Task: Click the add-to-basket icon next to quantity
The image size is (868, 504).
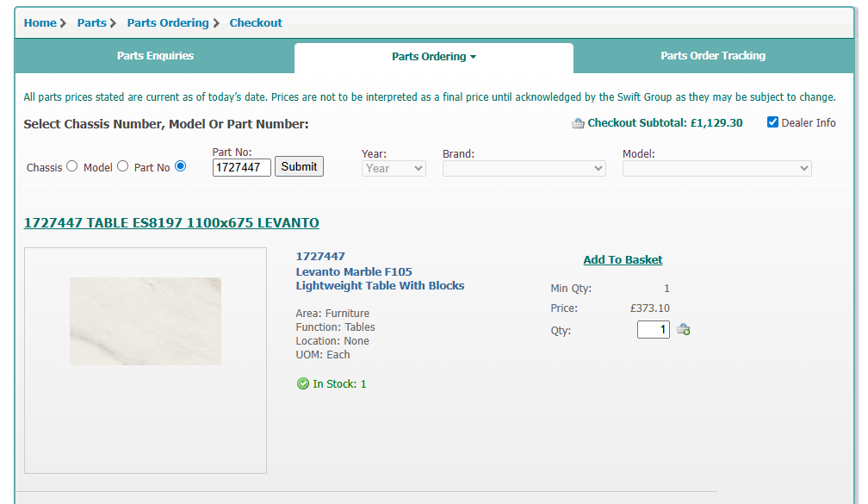Action: pos(683,329)
